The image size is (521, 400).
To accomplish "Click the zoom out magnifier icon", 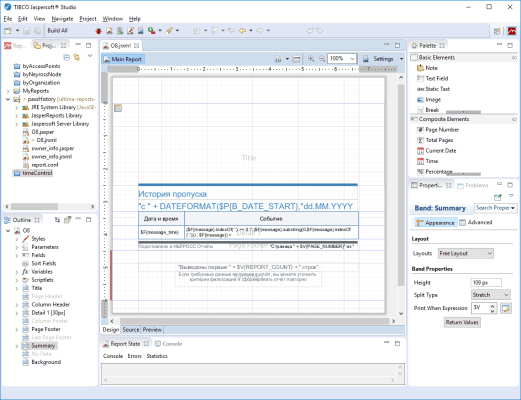I will tap(322, 59).
